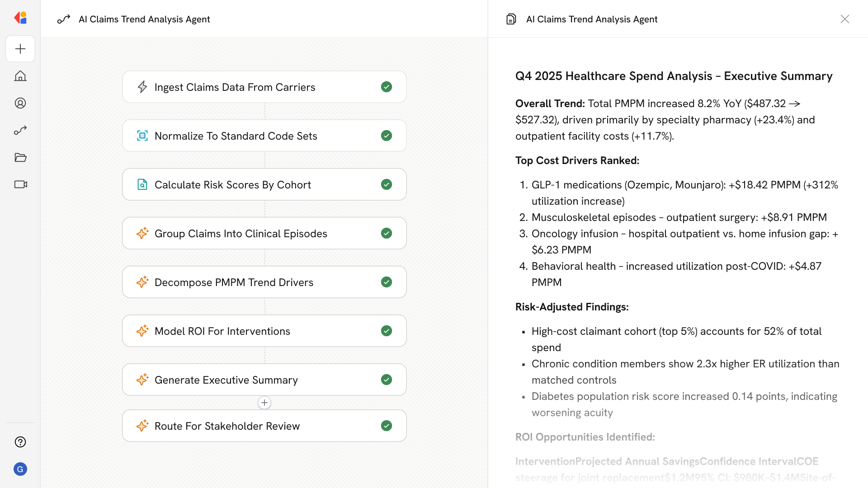The image size is (868, 488).
Task: Click the document icon in panel header
Action: [511, 19]
